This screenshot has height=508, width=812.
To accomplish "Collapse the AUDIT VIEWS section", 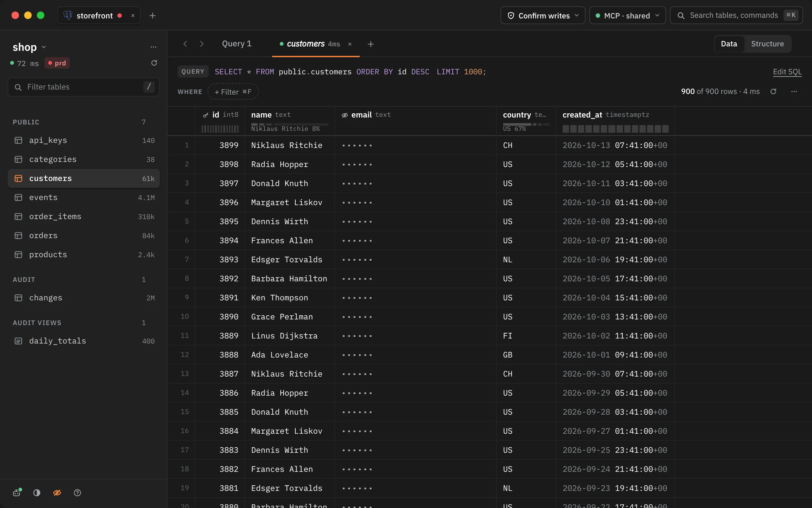I will tap(37, 323).
